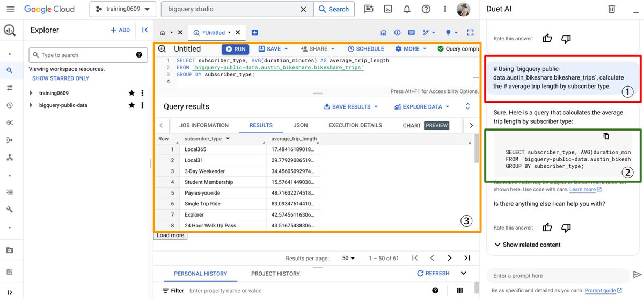Close the home tab

click(x=180, y=33)
